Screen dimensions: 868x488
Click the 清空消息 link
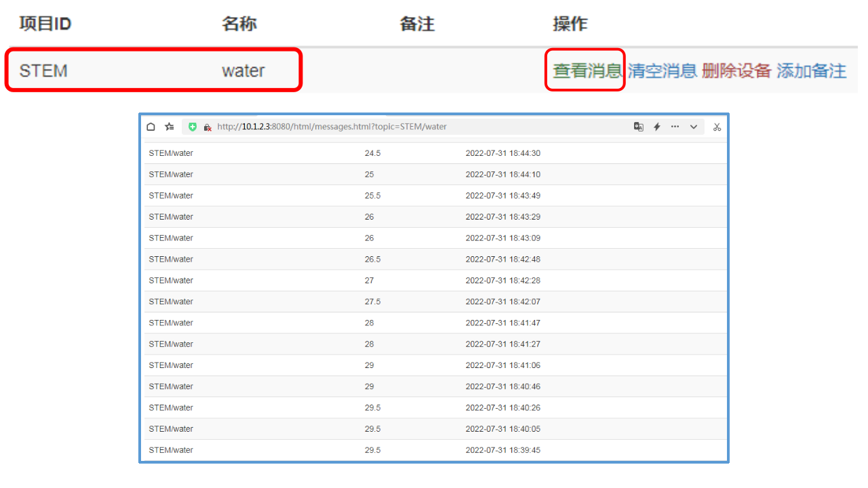[x=663, y=70]
